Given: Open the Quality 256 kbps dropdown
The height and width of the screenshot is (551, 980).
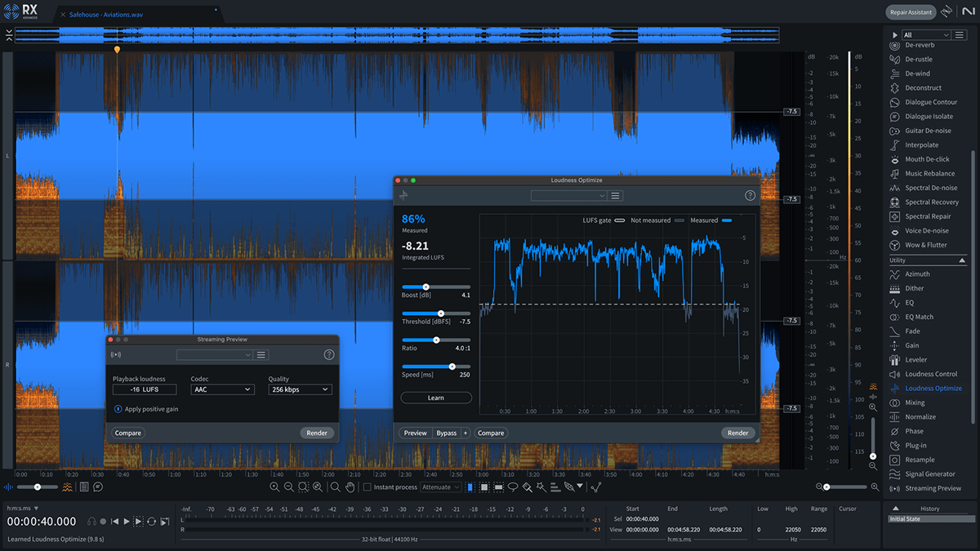Looking at the screenshot, I should click(300, 390).
